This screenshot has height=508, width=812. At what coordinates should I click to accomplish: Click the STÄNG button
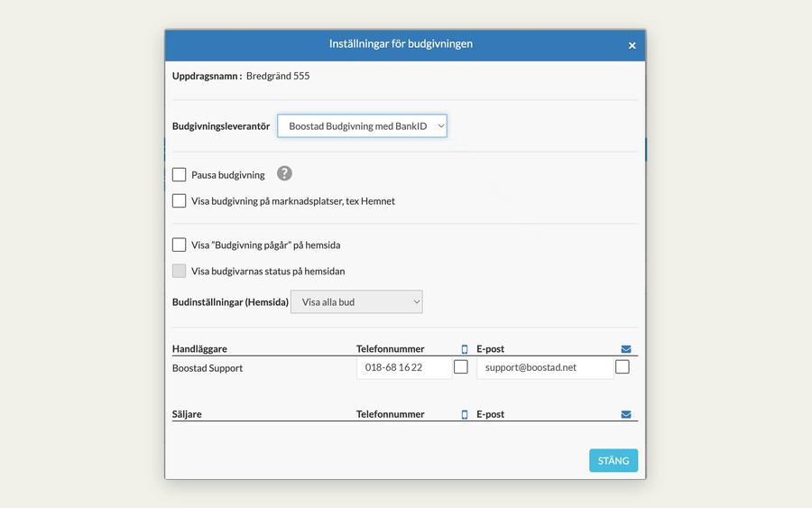click(x=614, y=460)
